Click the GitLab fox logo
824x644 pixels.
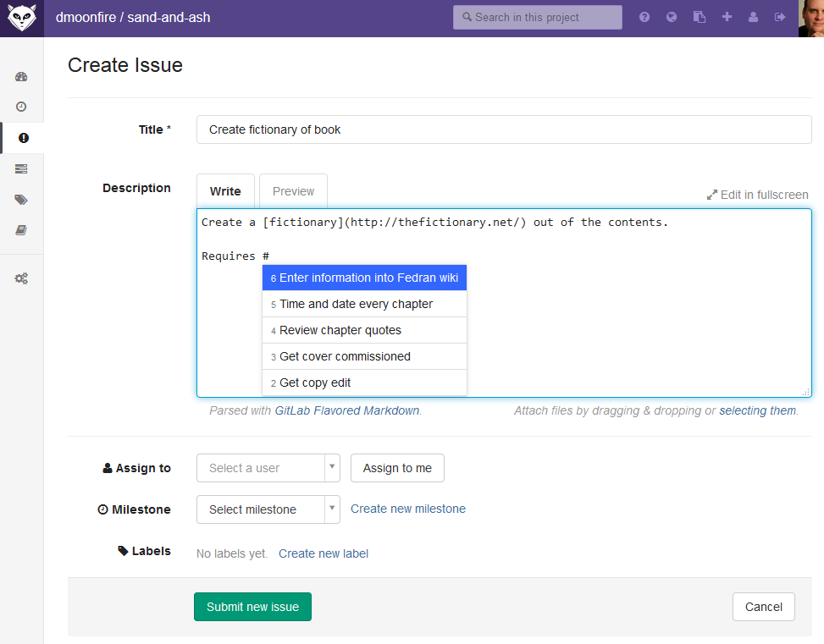click(21, 18)
